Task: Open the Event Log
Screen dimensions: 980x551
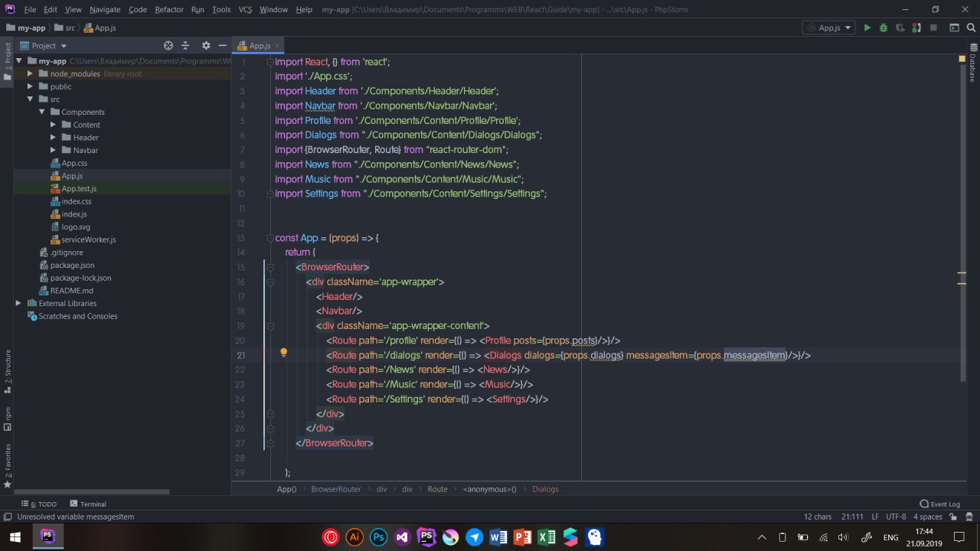Action: [x=939, y=504]
